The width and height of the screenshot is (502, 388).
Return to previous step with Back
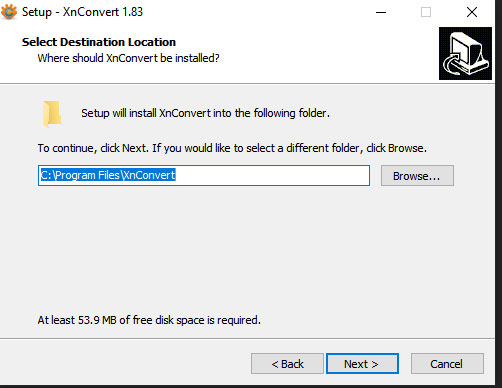coord(287,364)
